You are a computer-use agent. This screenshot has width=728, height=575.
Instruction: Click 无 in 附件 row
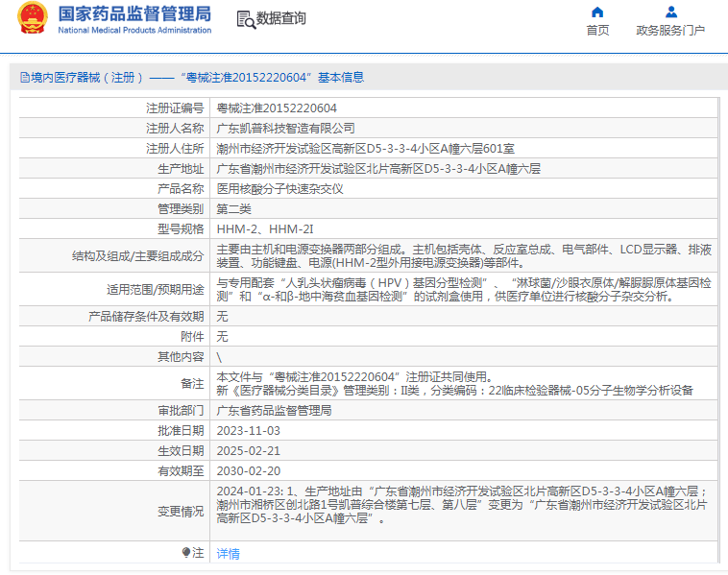tap(222, 337)
